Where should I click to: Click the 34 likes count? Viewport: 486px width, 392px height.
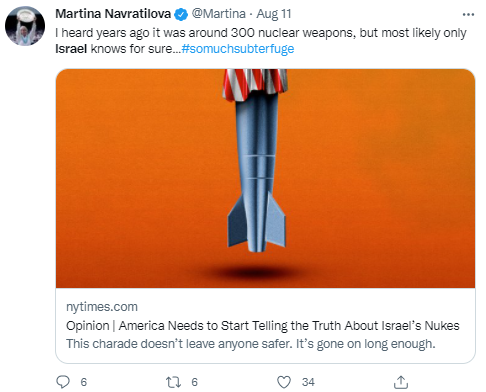tap(308, 382)
